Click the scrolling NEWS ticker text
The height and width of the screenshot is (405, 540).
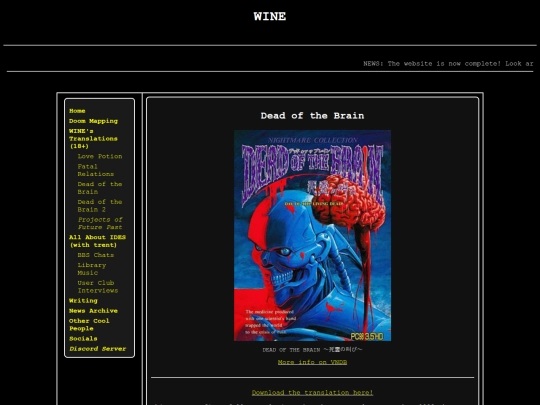coord(448,64)
